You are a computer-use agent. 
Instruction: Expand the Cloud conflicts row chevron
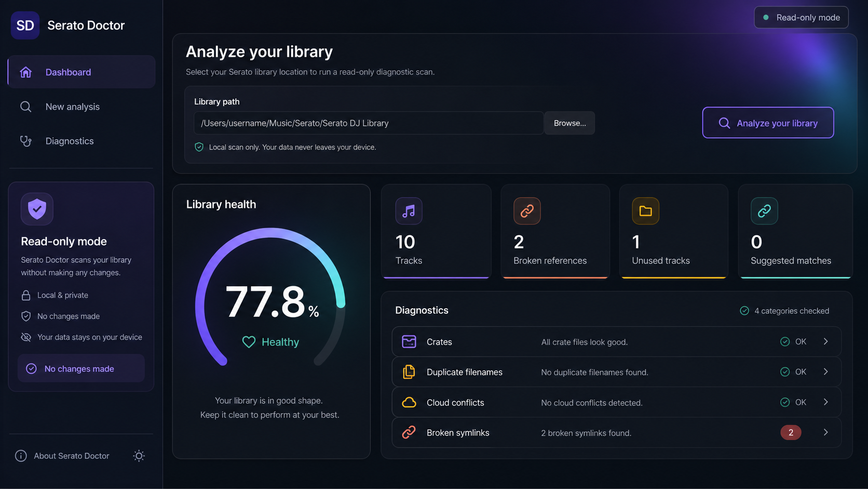click(825, 402)
